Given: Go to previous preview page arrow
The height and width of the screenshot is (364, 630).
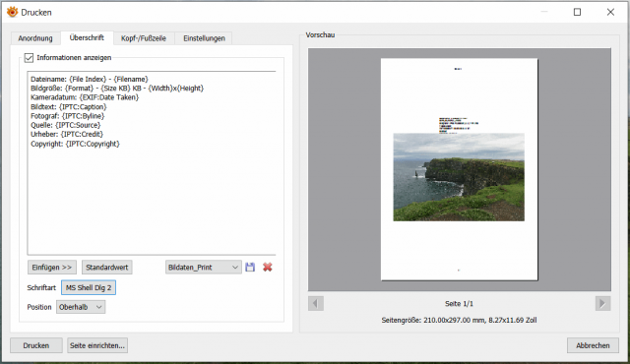Looking at the screenshot, I should click(316, 303).
